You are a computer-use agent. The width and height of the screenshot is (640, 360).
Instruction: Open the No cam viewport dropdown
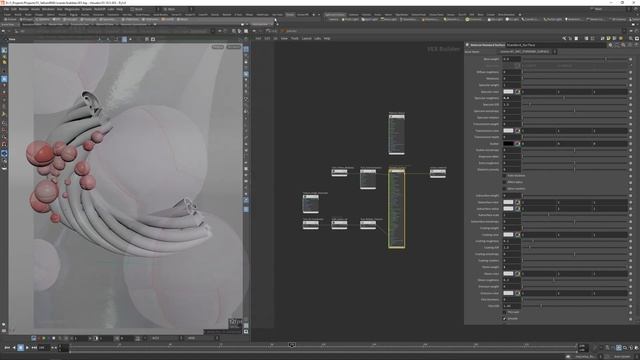coord(234,47)
